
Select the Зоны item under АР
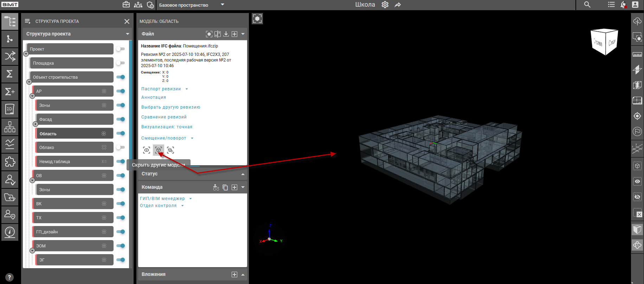coord(75,105)
